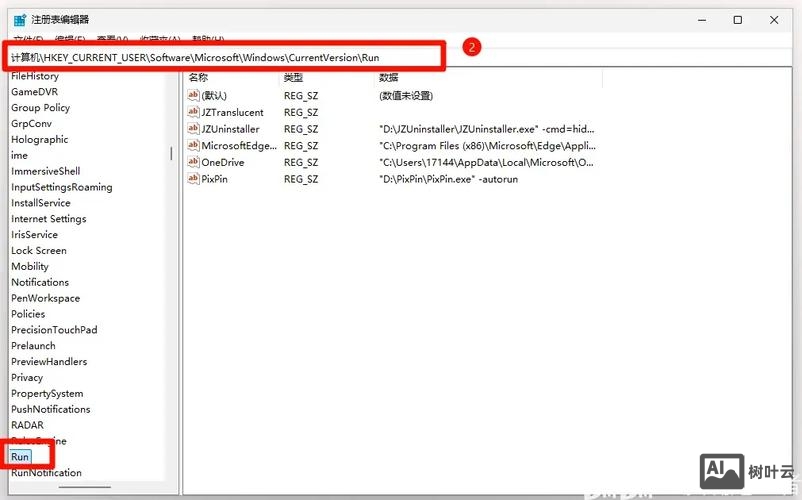Image resolution: width=802 pixels, height=500 pixels.
Task: Maximize the Registry Editor window
Action: [738, 20]
